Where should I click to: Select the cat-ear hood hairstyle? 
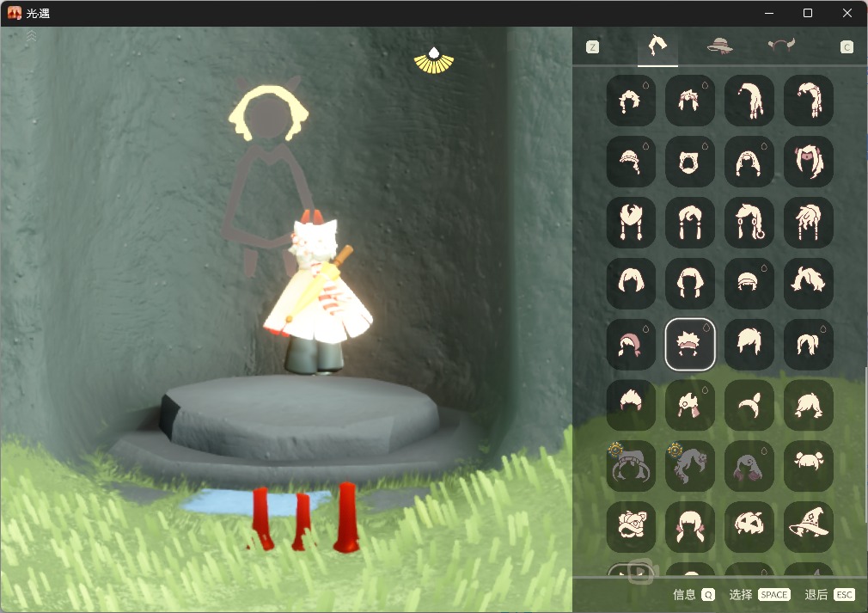point(690,162)
